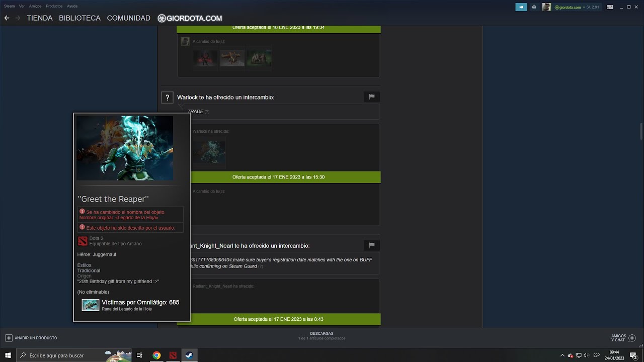Open Task View on the taskbar
Viewport: 644px width, 362px height.
tap(140, 355)
